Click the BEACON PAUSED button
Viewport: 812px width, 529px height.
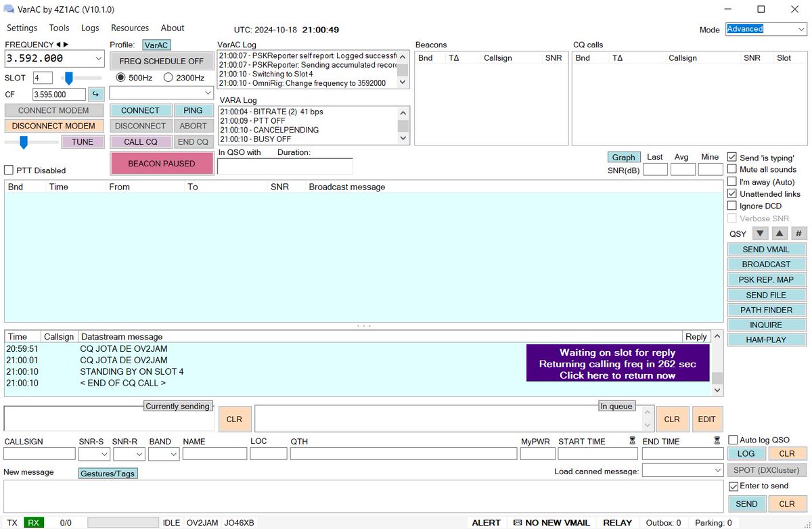[162, 163]
